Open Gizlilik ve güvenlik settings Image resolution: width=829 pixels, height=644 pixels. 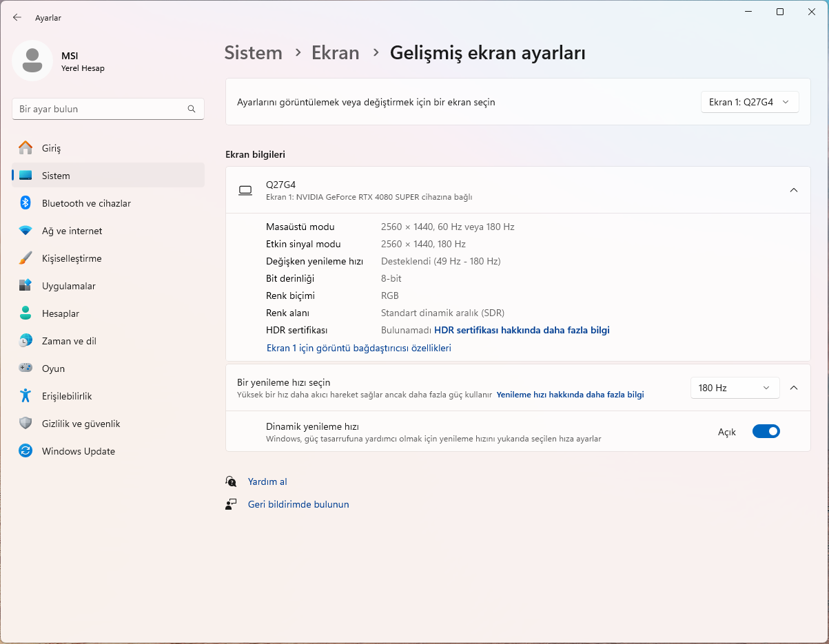pyautogui.click(x=108, y=424)
